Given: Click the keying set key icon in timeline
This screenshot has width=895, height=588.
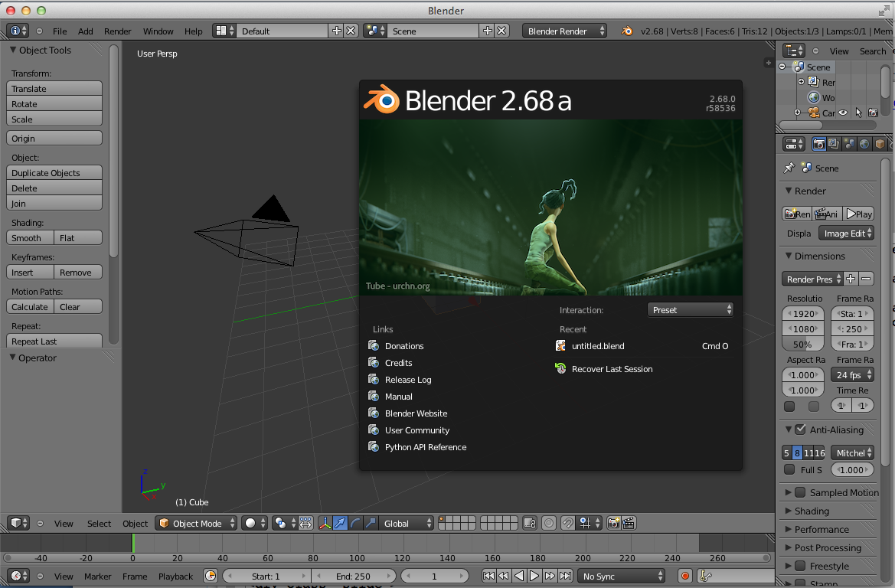Looking at the screenshot, I should pyautogui.click(x=705, y=576).
